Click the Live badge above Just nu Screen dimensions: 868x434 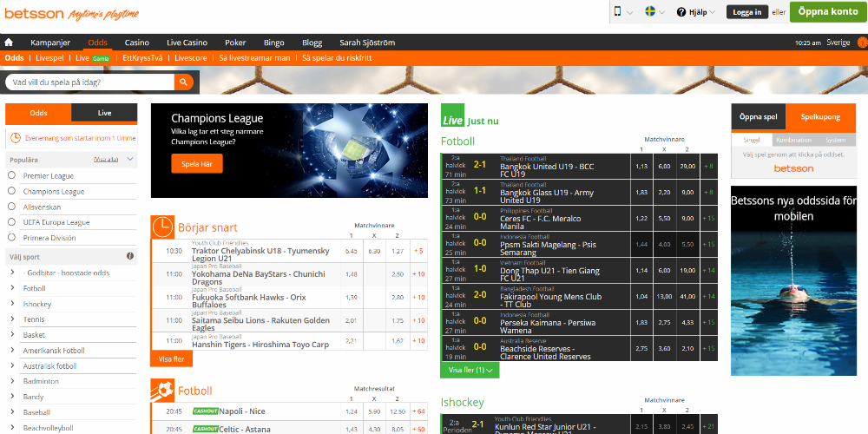pos(453,115)
